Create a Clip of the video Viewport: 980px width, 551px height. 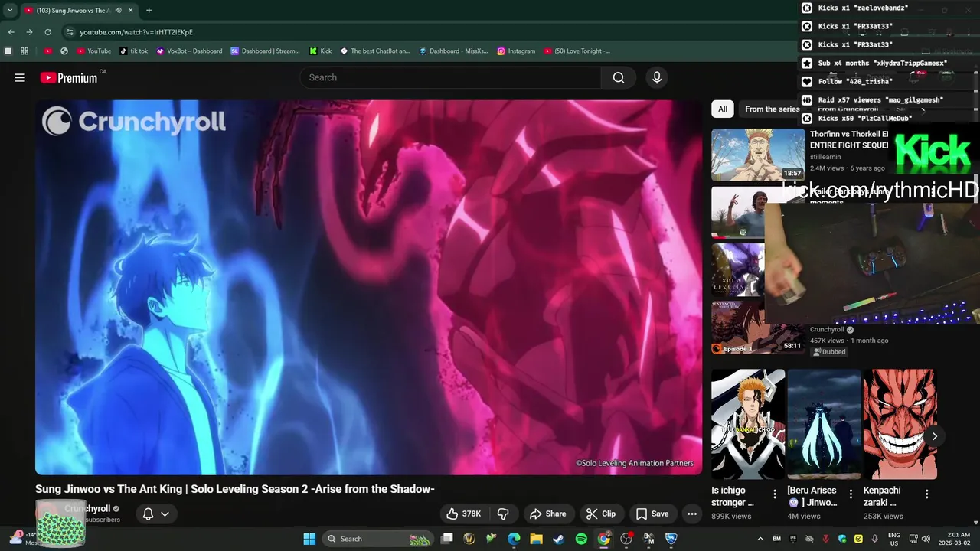coord(600,514)
